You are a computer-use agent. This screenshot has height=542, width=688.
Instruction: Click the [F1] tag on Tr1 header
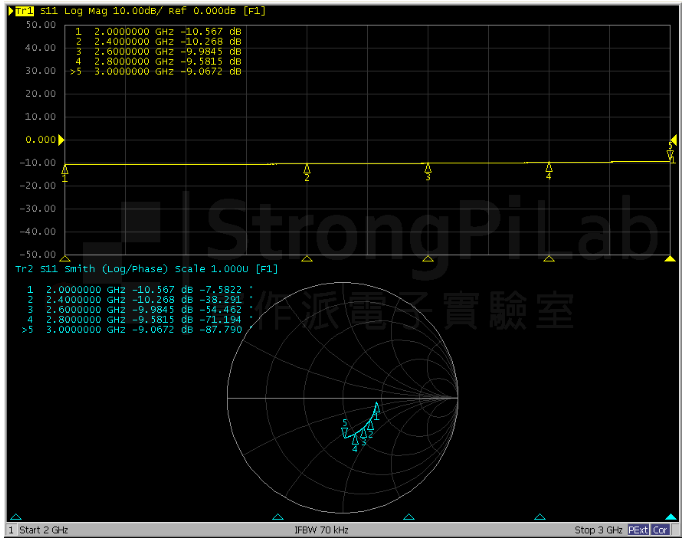click(x=254, y=11)
